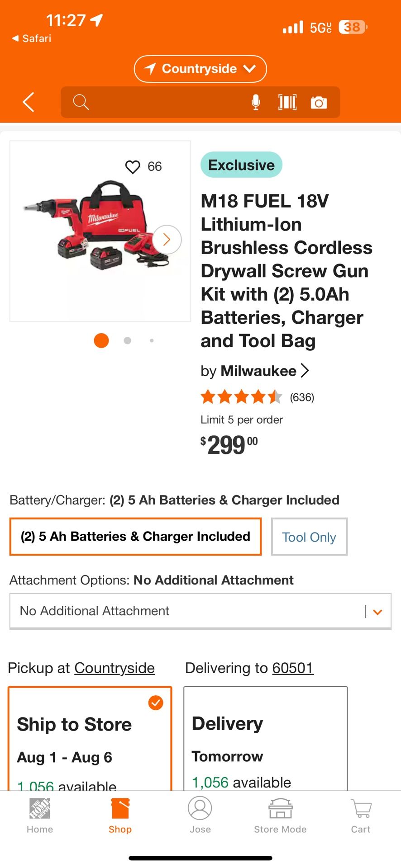Expand the Attachment Options dropdown
This screenshot has width=401, height=868.
200,611
